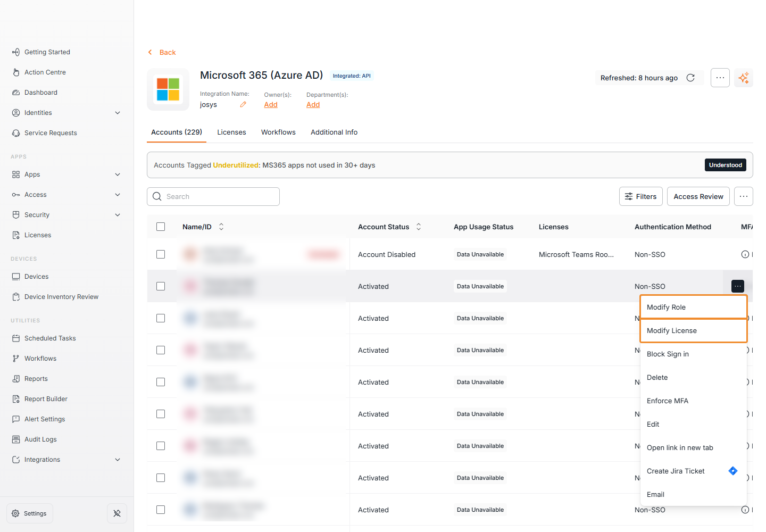Open the AI sparkle assistant icon
Viewport: 766px width, 532px height.
(744, 78)
